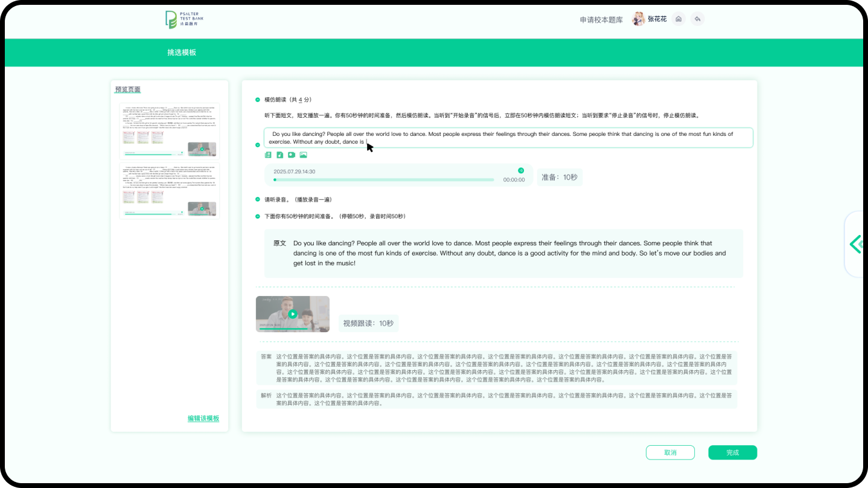Click the insert video camera icon
The width and height of the screenshot is (868, 488).
[x=292, y=155]
